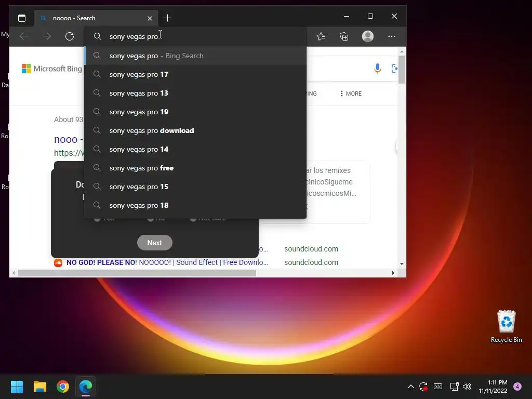Screen dimensions: 532x399
Task: Click the Bing voice search microphone
Action: tap(377, 69)
